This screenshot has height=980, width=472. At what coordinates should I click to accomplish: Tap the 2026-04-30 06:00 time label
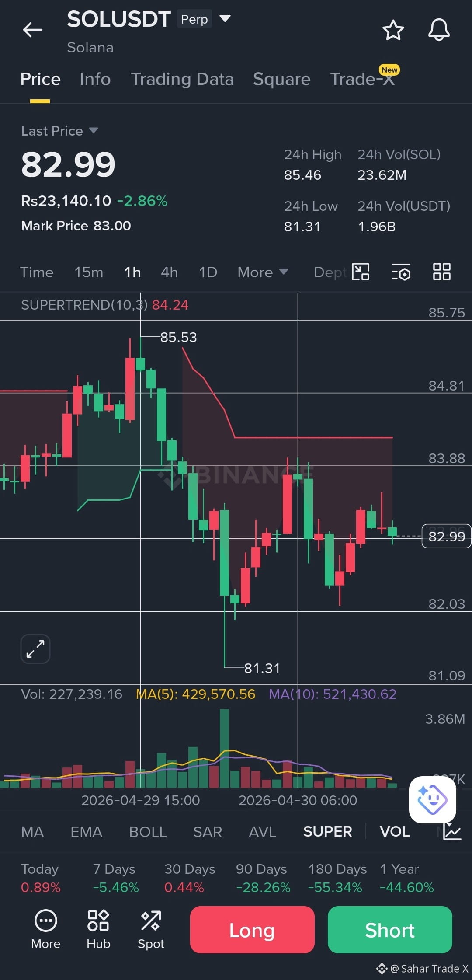298,800
